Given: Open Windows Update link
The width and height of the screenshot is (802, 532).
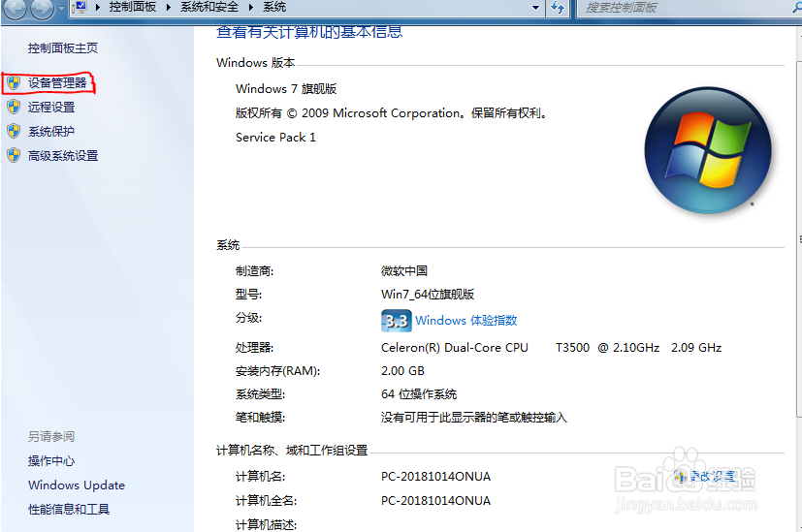Looking at the screenshot, I should (x=77, y=485).
